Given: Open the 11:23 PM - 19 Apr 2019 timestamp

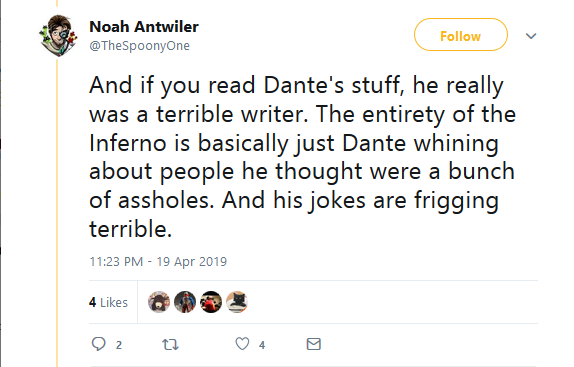Looking at the screenshot, I should (158, 262).
